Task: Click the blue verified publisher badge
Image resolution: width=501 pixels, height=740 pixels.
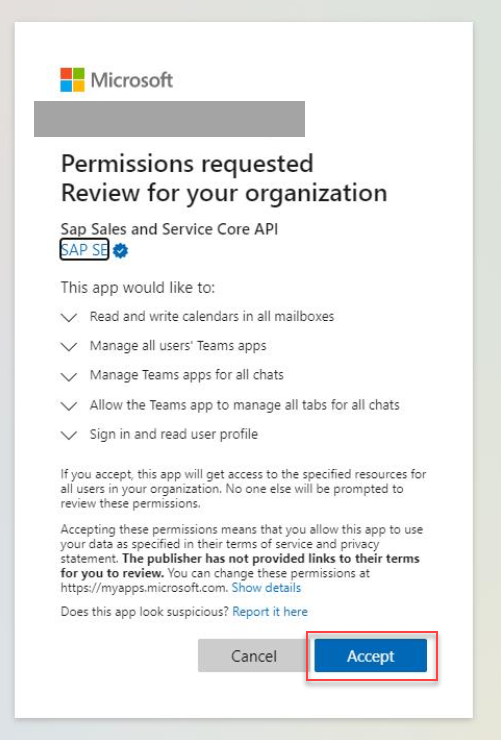Action: 121,251
